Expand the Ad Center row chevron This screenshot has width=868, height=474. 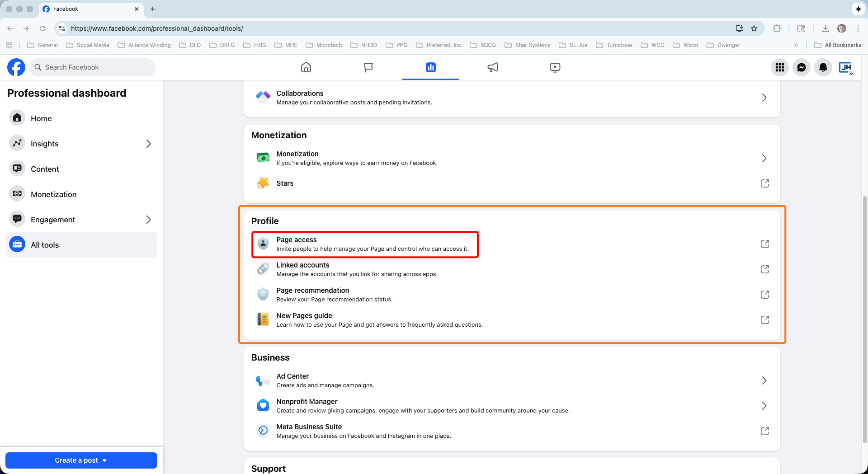coord(764,380)
